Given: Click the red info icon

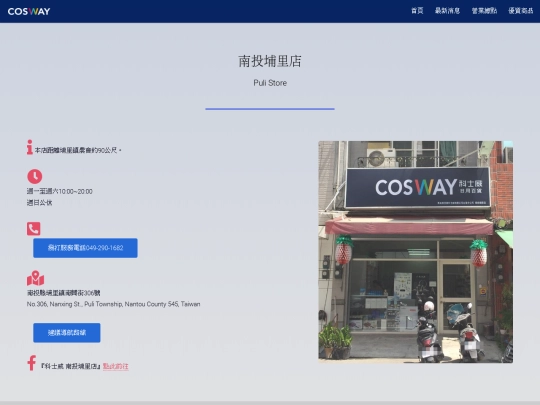Looking at the screenshot, I should coord(30,147).
